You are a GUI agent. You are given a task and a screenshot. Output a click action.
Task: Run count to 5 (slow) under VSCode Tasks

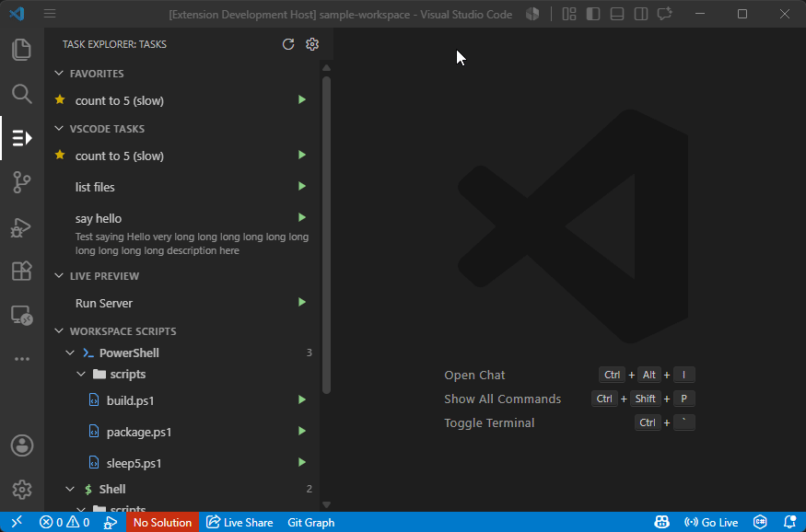302,155
